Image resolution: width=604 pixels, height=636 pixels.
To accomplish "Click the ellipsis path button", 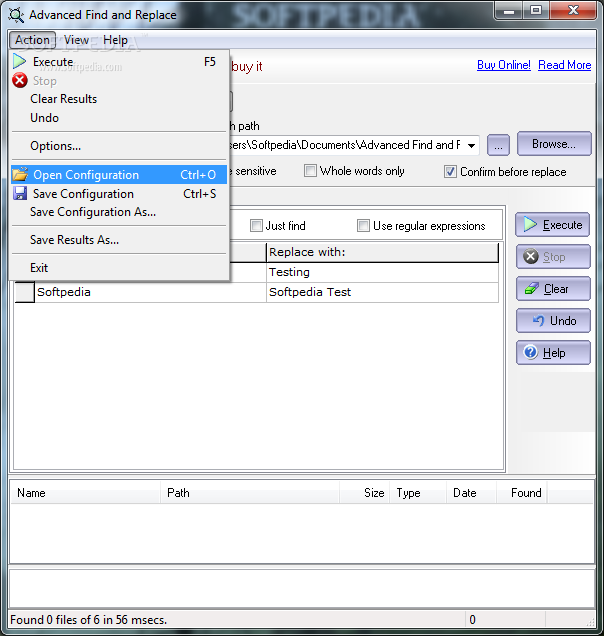I will click(498, 145).
